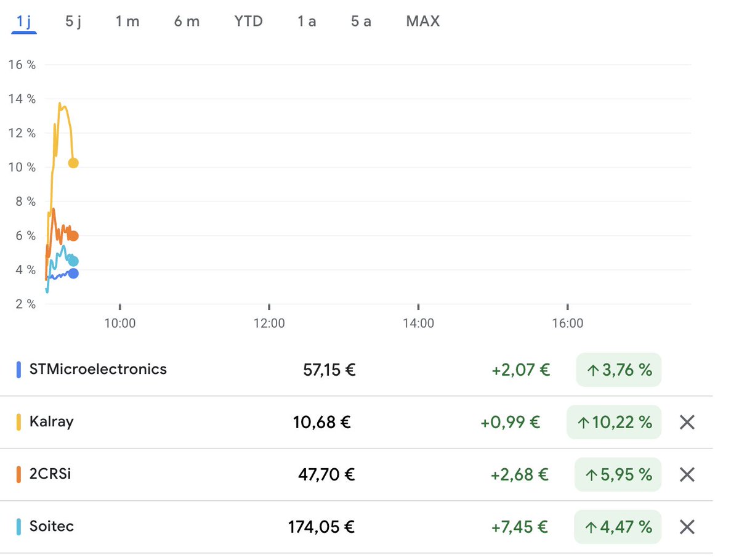The height and width of the screenshot is (560, 739).
Task: Click the Soitec +4,47 % change badge
Action: point(618,527)
